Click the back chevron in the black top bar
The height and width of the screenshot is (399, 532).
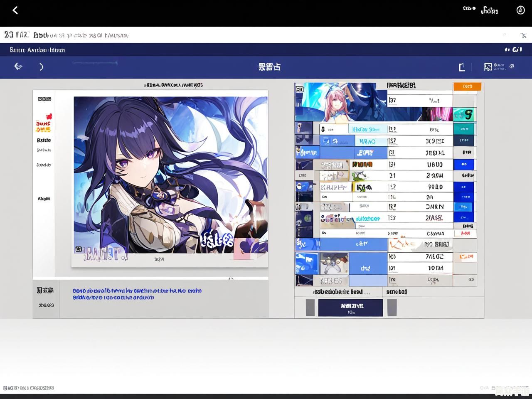(15, 10)
